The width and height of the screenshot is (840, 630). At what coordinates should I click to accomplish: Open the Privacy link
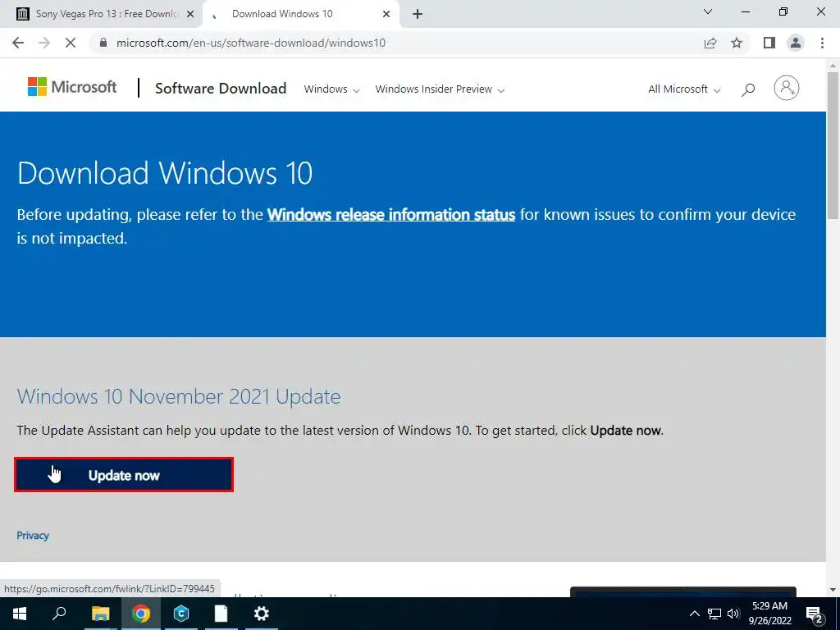tap(33, 535)
